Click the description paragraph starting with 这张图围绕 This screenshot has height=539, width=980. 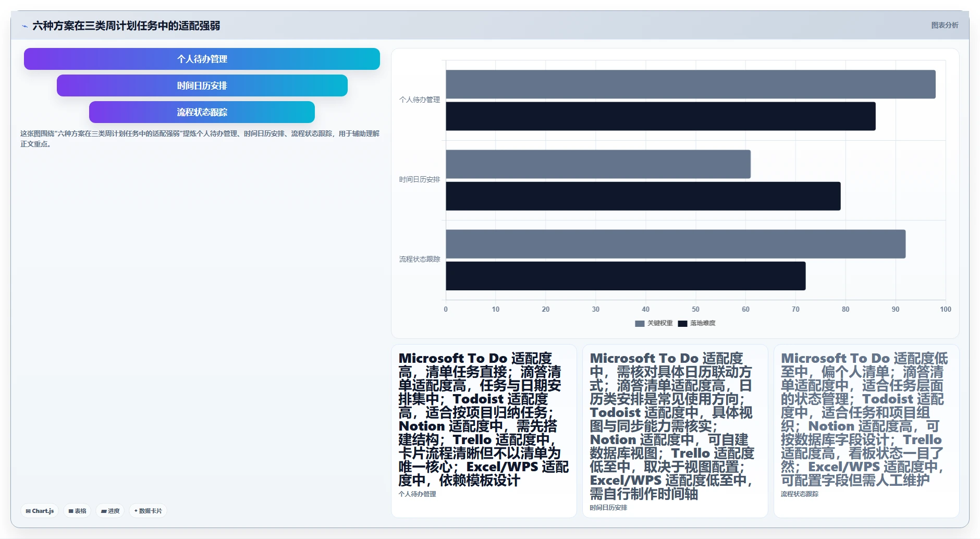(200, 139)
